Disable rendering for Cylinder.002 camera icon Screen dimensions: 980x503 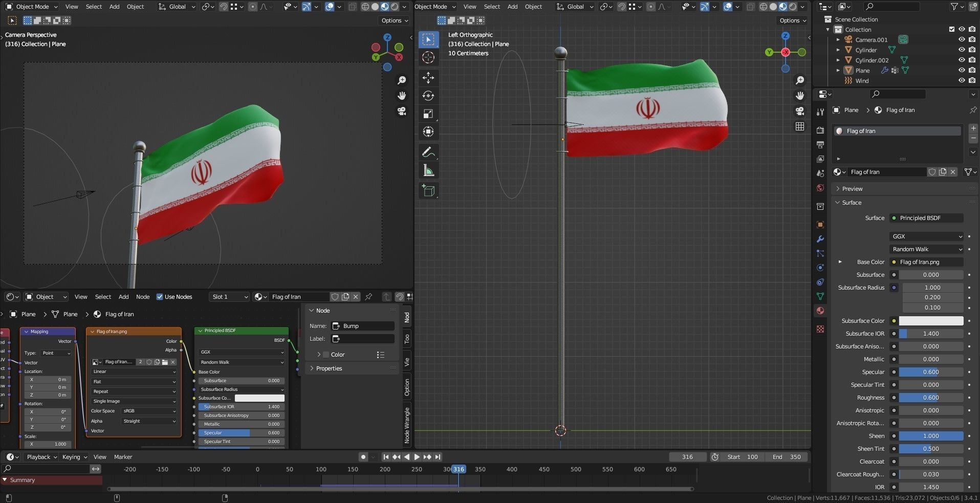(x=972, y=60)
